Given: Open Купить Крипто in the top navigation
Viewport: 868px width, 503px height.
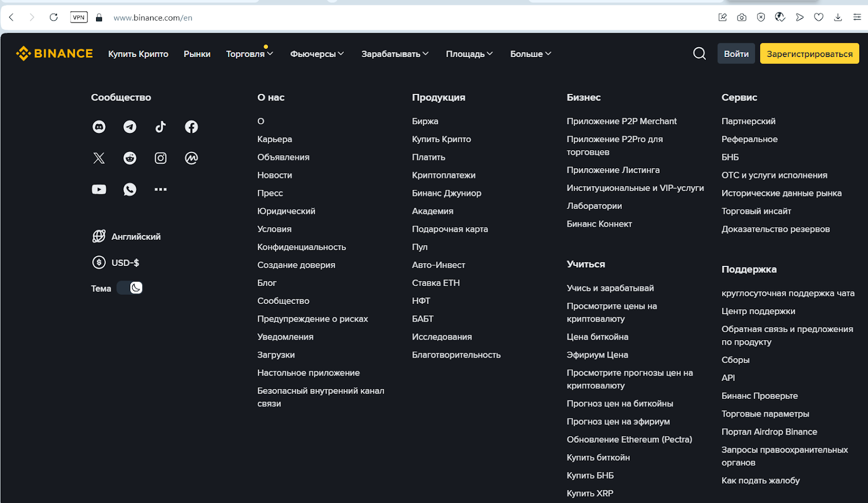Looking at the screenshot, I should (138, 54).
